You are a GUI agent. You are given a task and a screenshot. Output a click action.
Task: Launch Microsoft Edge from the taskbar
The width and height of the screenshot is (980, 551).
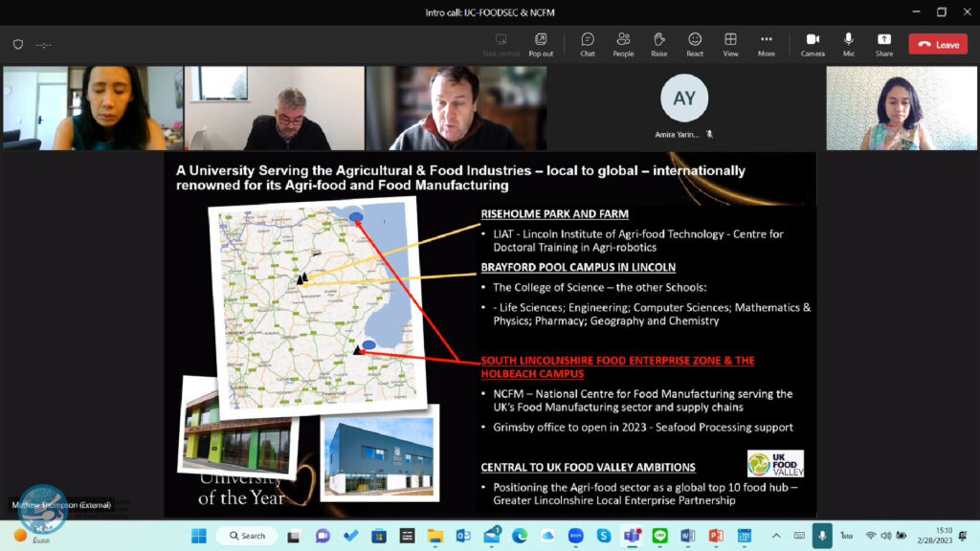point(520,536)
